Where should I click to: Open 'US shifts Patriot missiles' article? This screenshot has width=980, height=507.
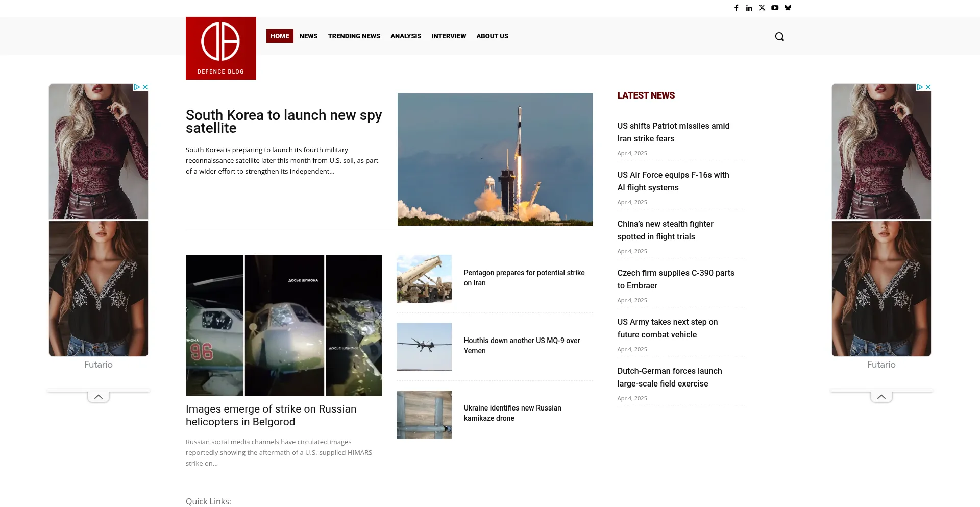coord(673,132)
